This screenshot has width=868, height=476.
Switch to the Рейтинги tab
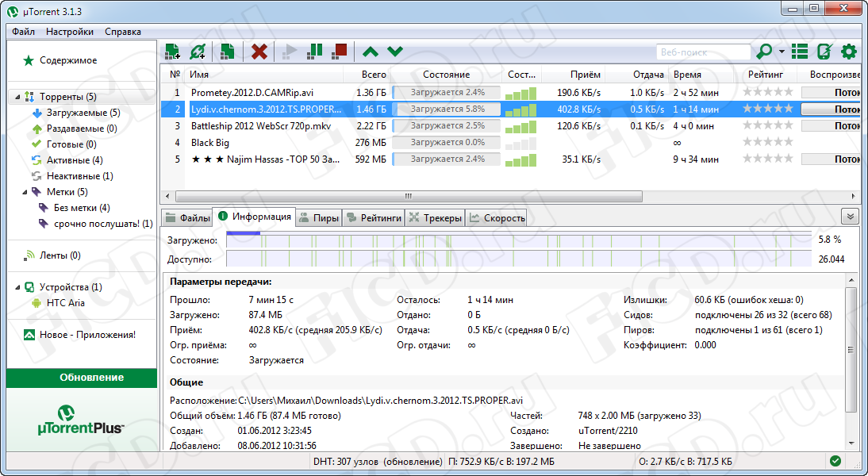374,218
